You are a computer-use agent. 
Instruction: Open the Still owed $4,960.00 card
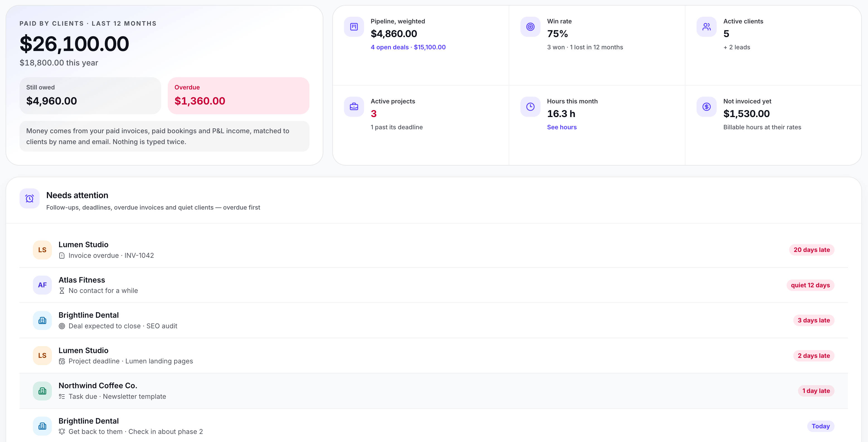tap(90, 96)
